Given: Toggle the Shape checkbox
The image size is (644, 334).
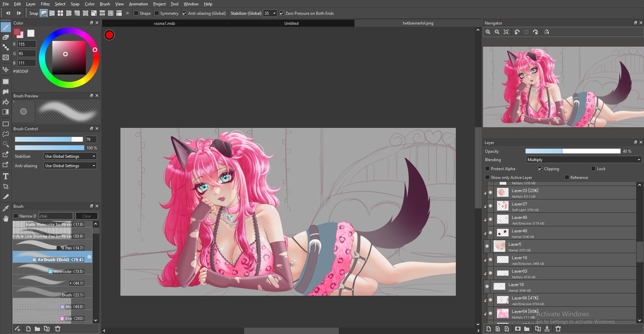Looking at the screenshot, I should click(x=136, y=13).
